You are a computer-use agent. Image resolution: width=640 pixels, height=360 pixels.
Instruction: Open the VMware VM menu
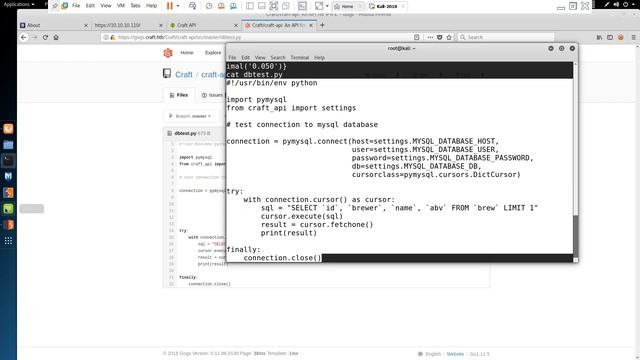click(x=121, y=6)
